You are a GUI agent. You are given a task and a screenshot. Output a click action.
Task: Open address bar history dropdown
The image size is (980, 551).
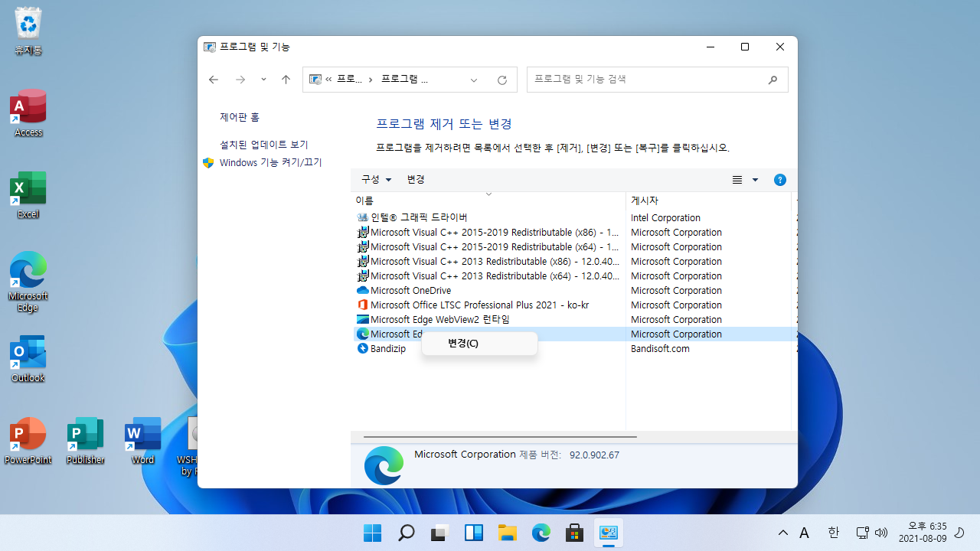(x=474, y=80)
